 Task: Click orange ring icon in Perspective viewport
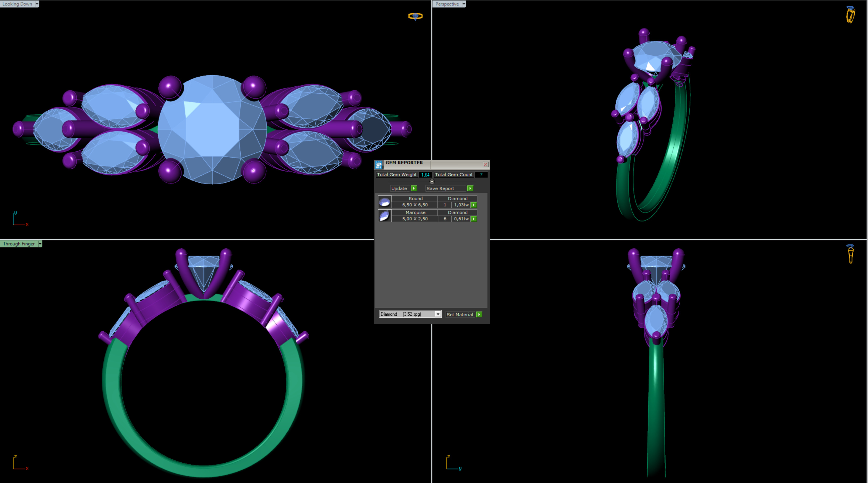850,15
